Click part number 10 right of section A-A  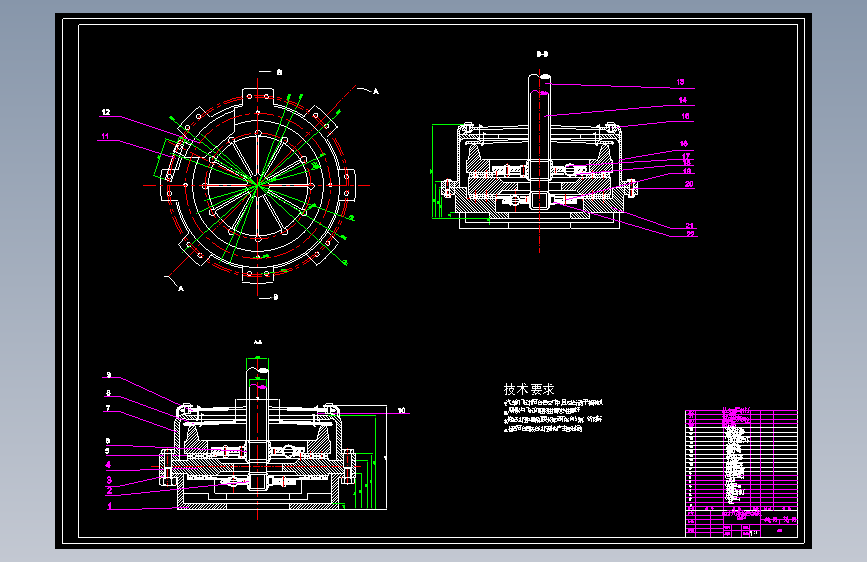[x=401, y=410]
